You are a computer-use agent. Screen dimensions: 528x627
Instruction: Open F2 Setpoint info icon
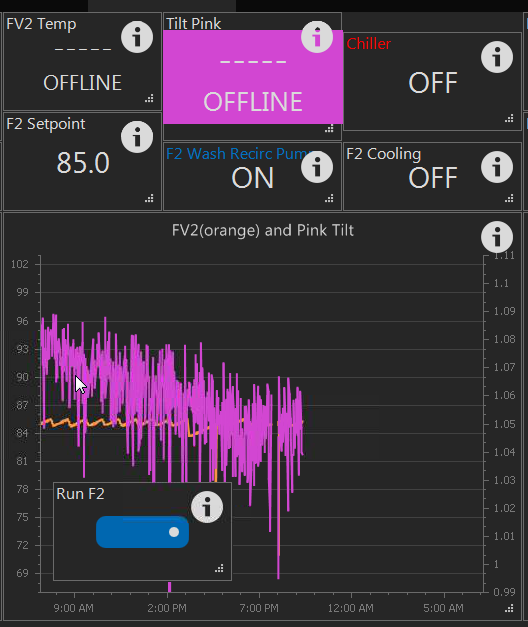(x=137, y=137)
